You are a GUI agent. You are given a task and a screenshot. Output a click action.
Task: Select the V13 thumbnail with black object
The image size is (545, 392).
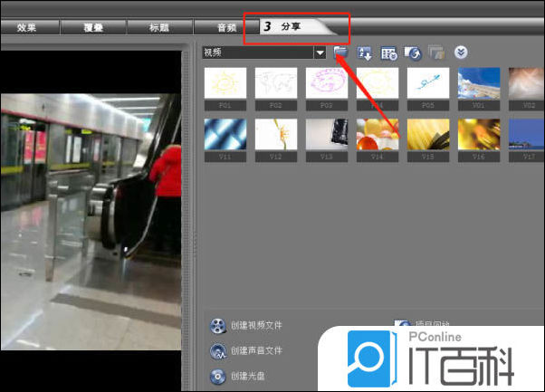point(327,135)
